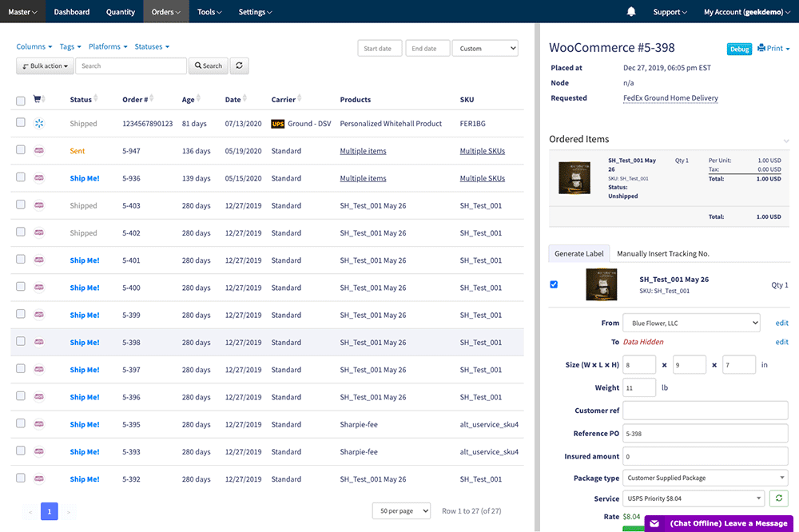Open the Package type dropdown
The width and height of the screenshot is (799, 532).
tap(704, 478)
